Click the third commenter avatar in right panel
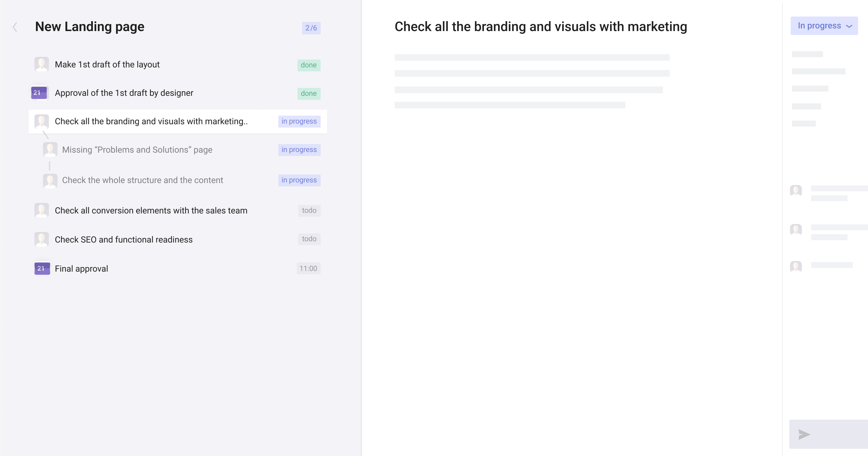 (x=796, y=266)
